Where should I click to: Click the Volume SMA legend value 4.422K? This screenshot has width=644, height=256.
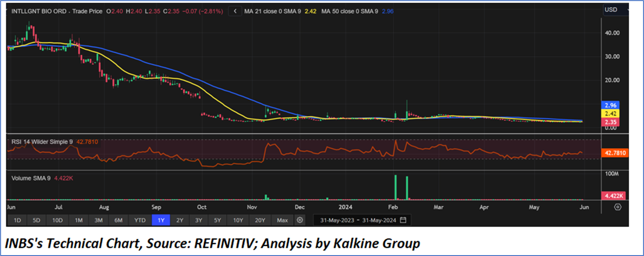click(63, 178)
